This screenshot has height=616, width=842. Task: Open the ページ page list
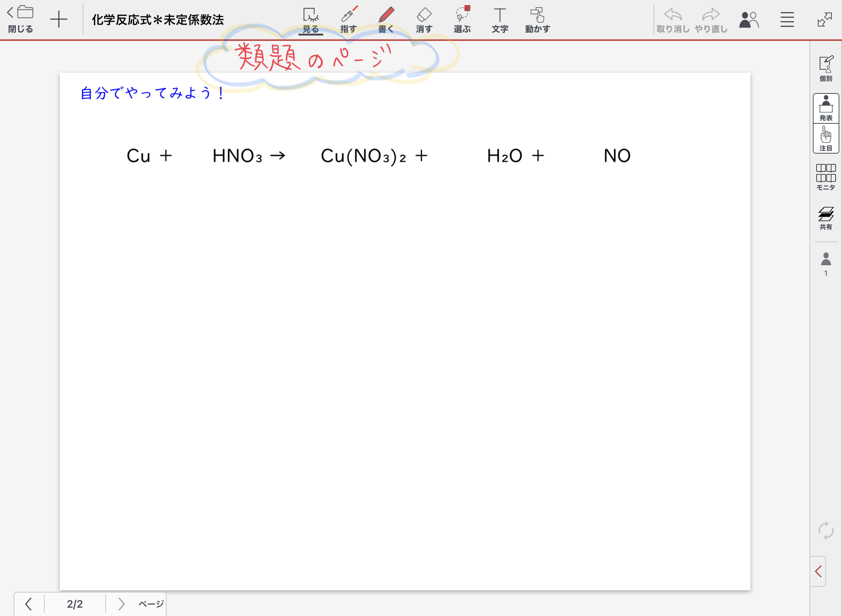[151, 604]
